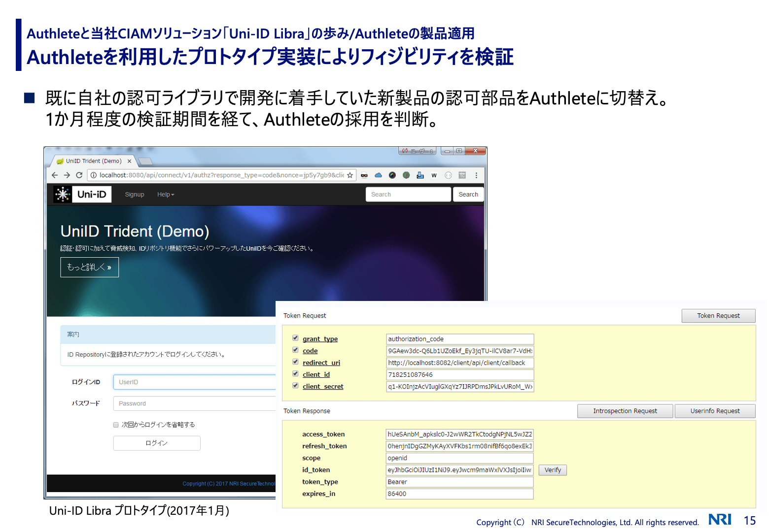
Task: Click the client_id value field
Action: (x=460, y=374)
